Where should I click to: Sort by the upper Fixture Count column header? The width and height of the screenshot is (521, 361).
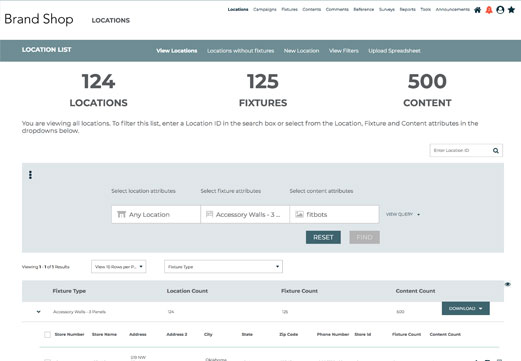pyautogui.click(x=299, y=291)
